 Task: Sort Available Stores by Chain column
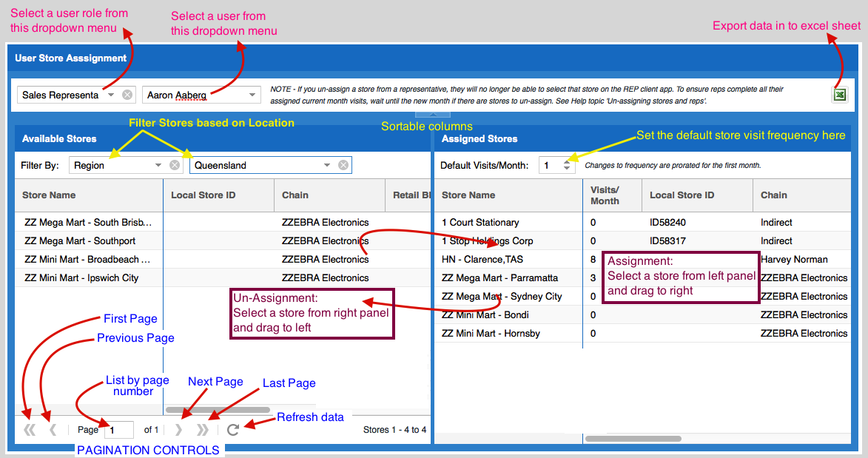click(295, 195)
